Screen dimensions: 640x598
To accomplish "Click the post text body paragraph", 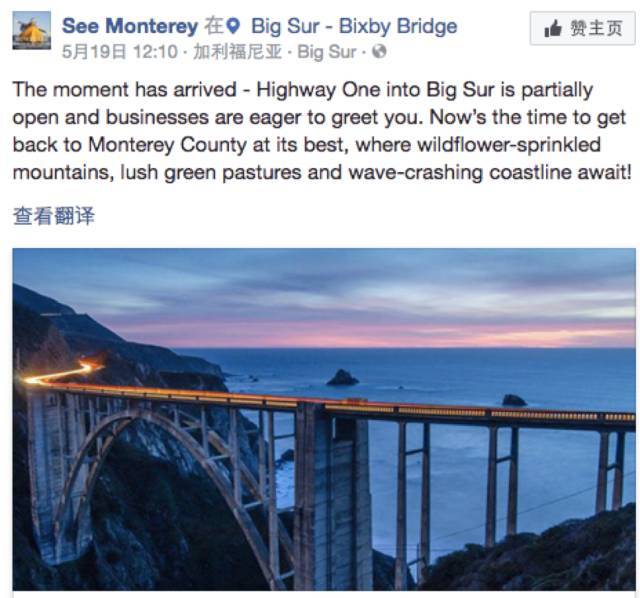I will (x=322, y=131).
